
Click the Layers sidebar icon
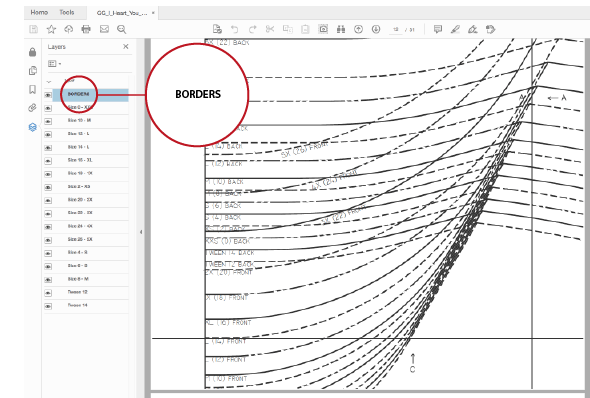point(32,127)
